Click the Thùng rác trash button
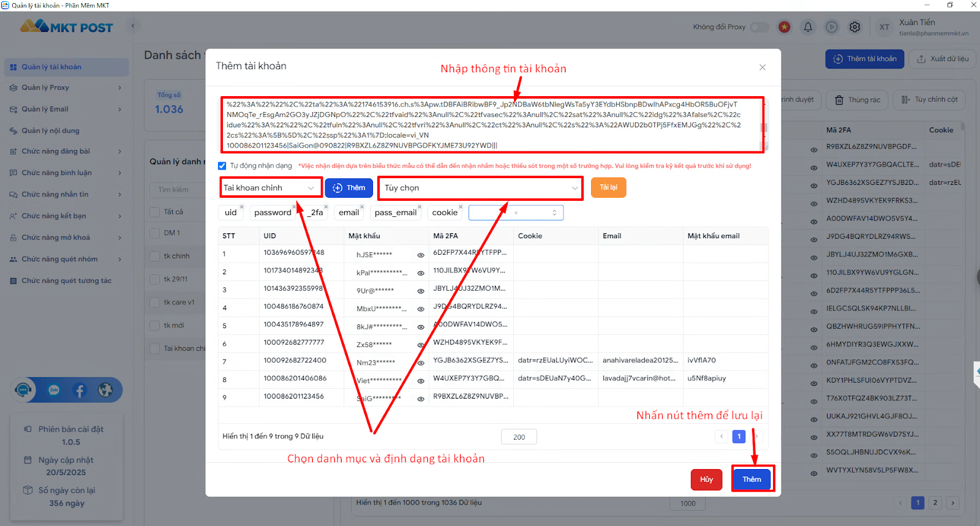Viewport: 980px width, 526px height. pyautogui.click(x=858, y=100)
